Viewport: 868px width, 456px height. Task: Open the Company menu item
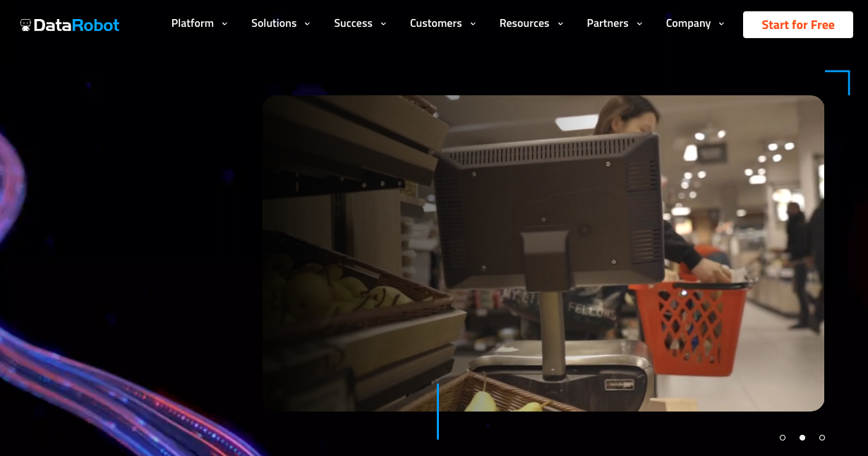[x=688, y=23]
